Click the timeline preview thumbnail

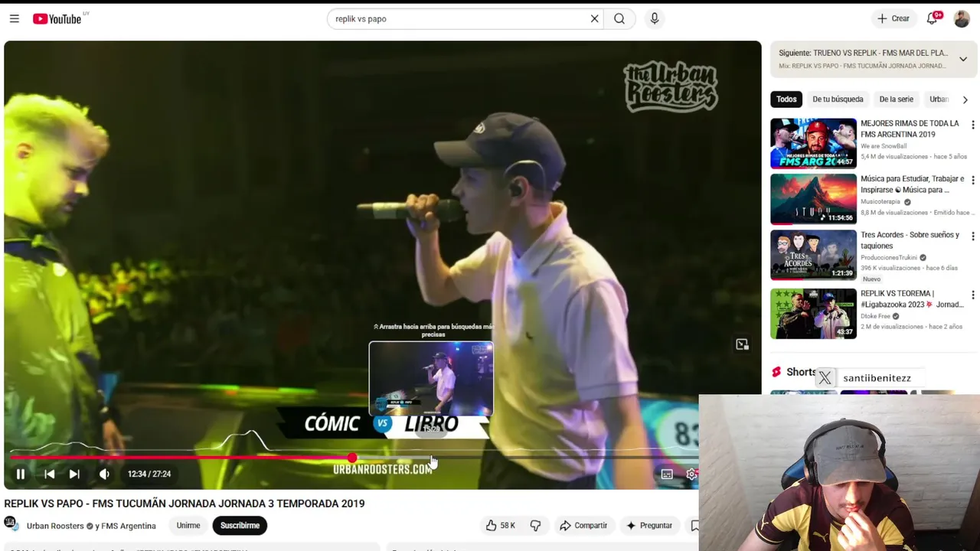click(x=431, y=379)
